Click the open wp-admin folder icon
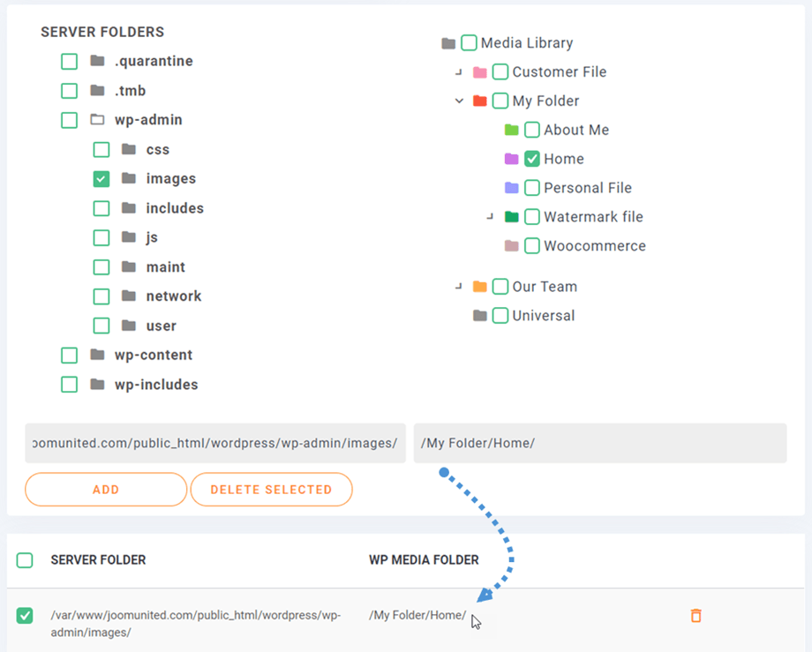 [97, 120]
